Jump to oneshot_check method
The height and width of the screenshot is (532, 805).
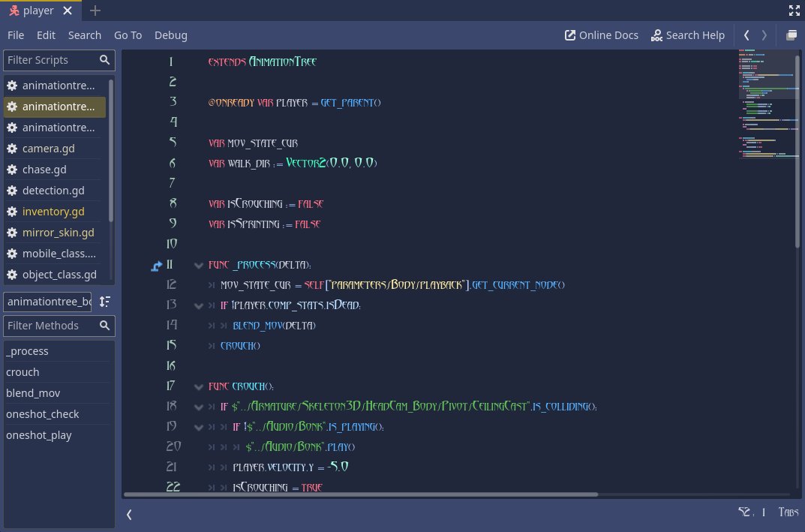pos(58,414)
